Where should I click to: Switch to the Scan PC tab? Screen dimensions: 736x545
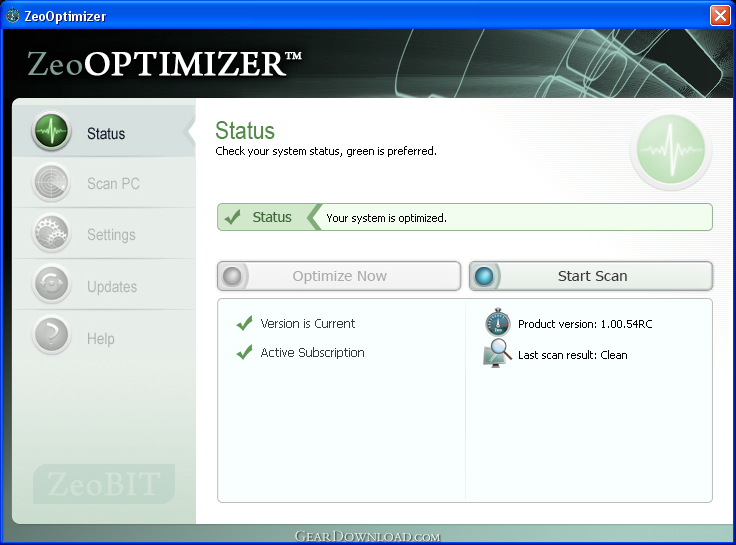coord(113,184)
